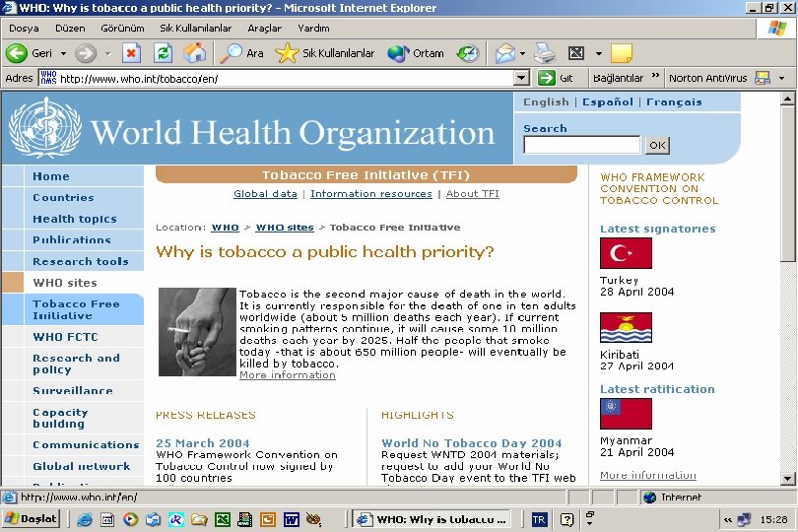Open Countries in left navigation

click(63, 197)
